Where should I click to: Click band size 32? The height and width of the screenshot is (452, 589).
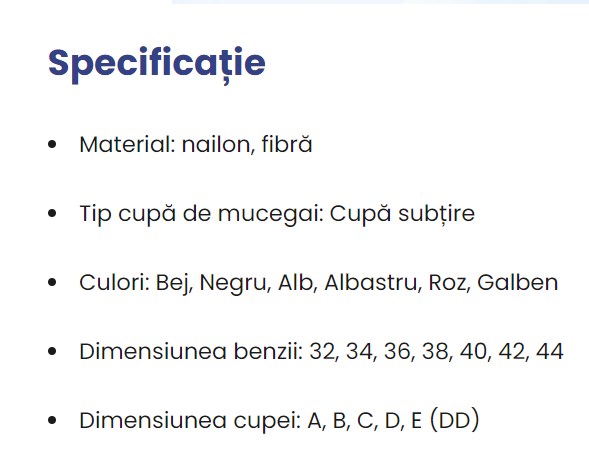tap(323, 352)
